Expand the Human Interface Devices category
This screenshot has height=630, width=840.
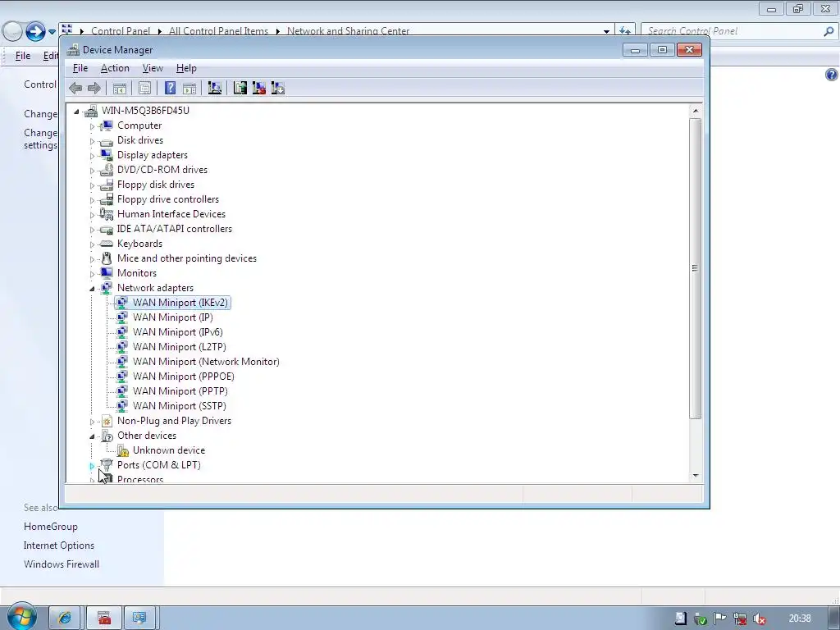click(x=92, y=215)
